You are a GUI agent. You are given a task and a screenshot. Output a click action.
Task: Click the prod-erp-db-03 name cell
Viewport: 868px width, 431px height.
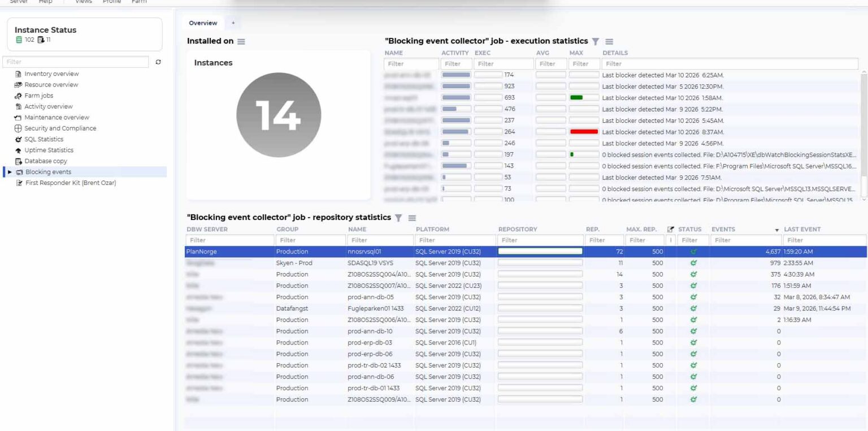pos(370,343)
